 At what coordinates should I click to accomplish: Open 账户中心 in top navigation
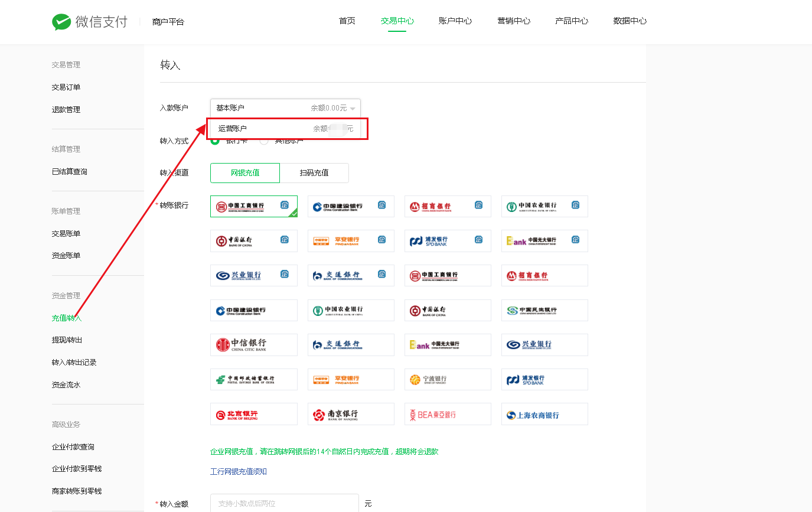455,21
